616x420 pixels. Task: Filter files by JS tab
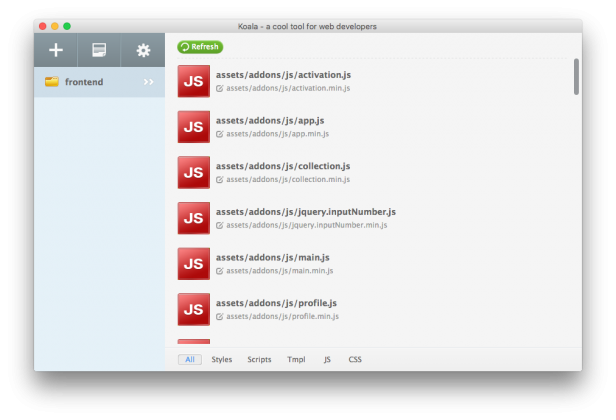pos(327,359)
